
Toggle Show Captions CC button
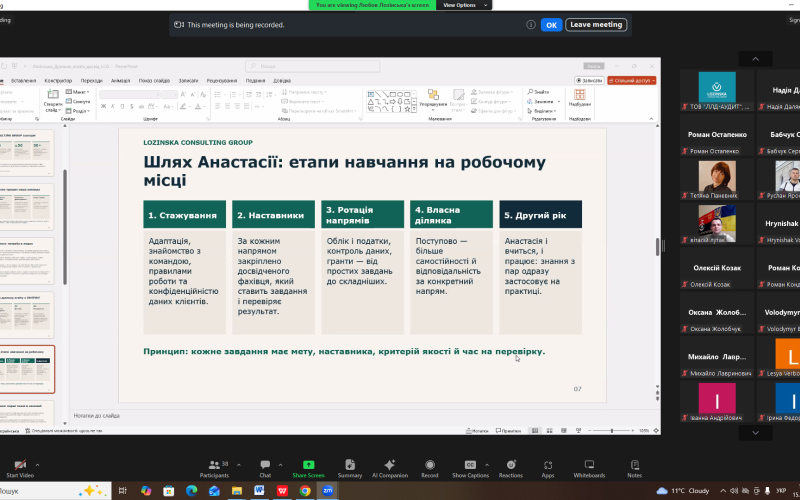click(470, 465)
